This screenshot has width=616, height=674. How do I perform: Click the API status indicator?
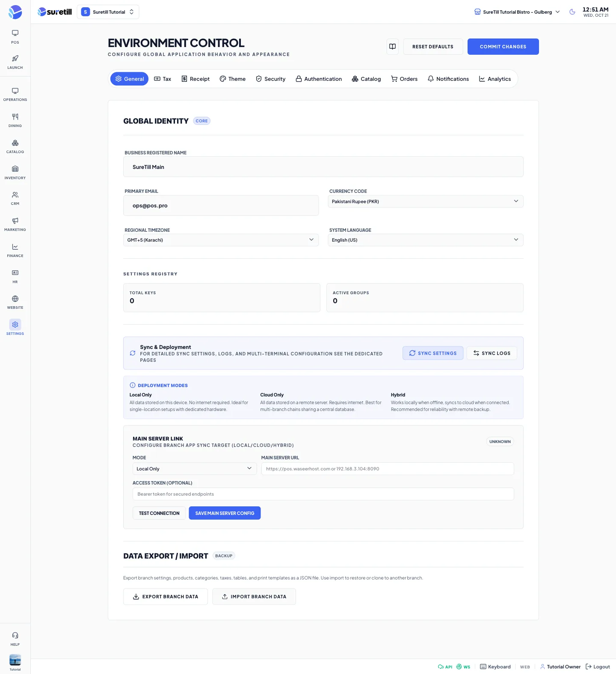445,667
